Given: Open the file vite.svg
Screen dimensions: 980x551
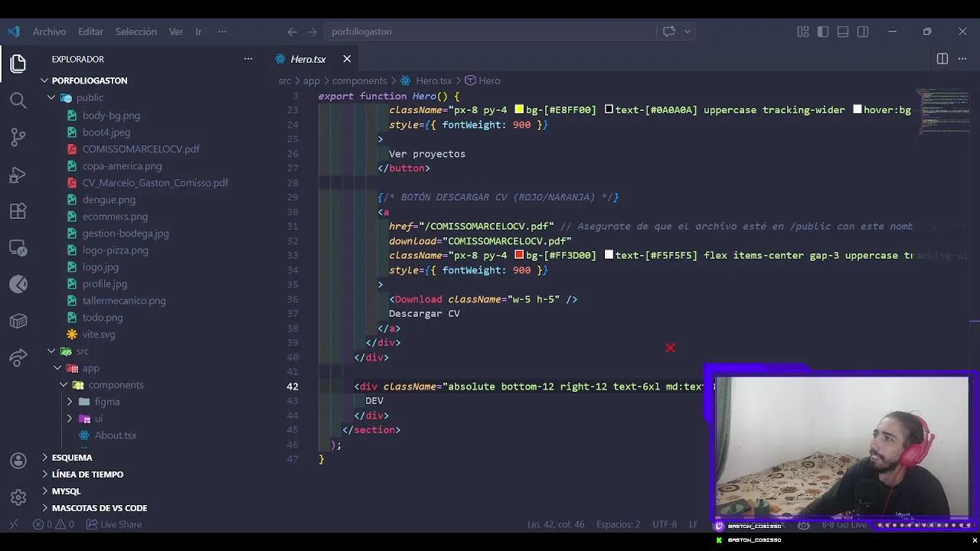Looking at the screenshot, I should [99, 334].
